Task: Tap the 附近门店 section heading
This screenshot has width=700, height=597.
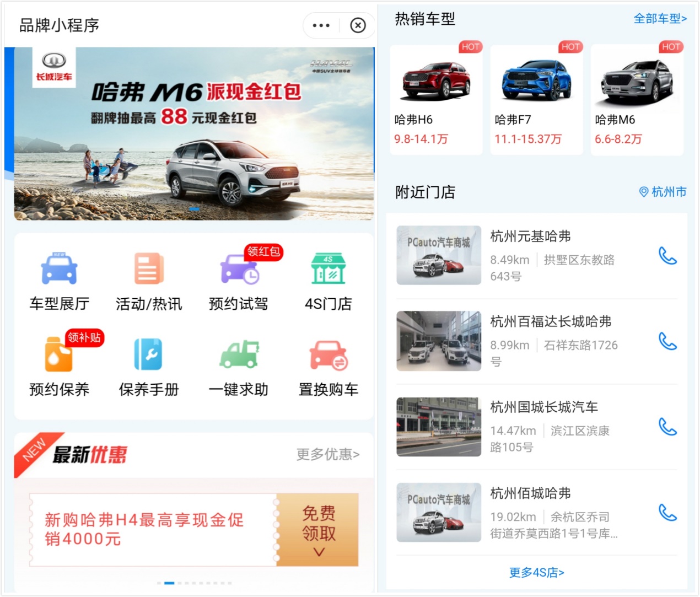Action: 425,192
